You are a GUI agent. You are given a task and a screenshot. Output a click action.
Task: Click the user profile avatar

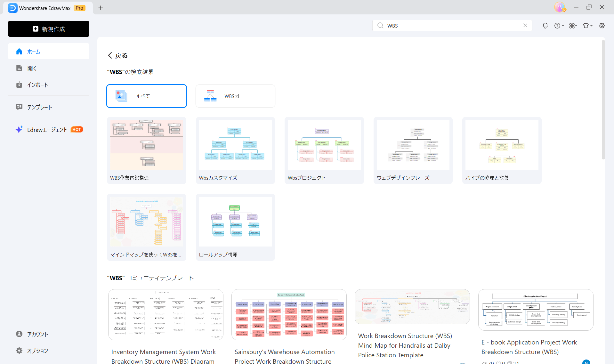pos(559,7)
